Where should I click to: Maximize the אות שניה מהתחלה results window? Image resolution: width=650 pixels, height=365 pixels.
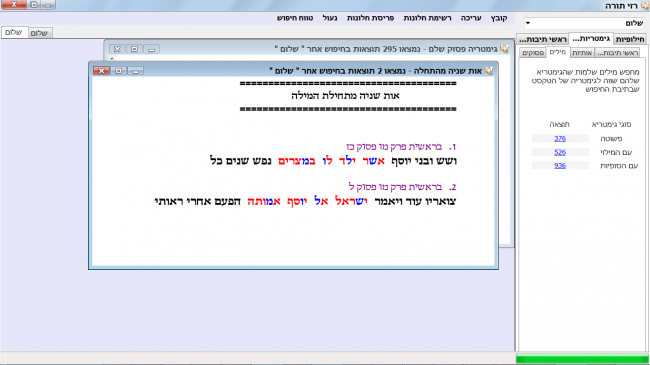(119, 71)
